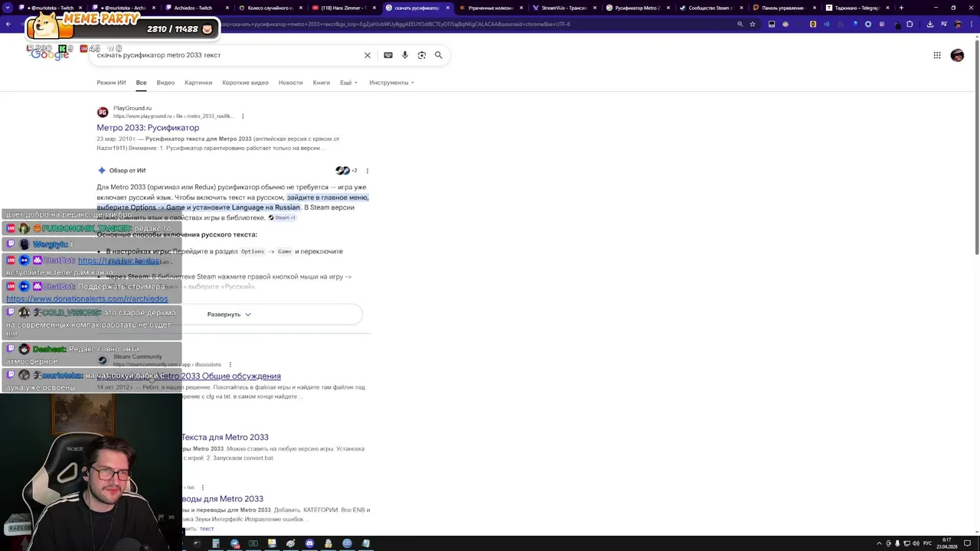Image resolution: width=980 pixels, height=551 pixels.
Task: Close the active Google search tab
Action: click(448, 8)
